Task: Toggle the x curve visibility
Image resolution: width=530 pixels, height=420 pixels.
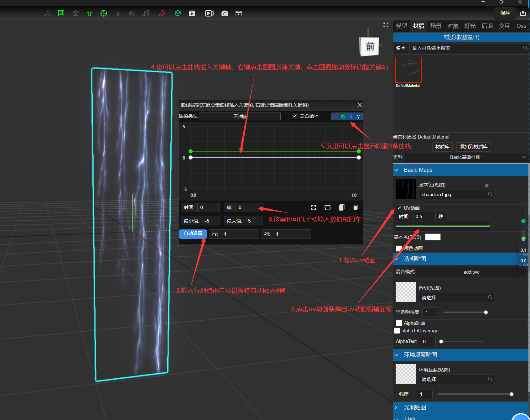Action: (x=351, y=116)
